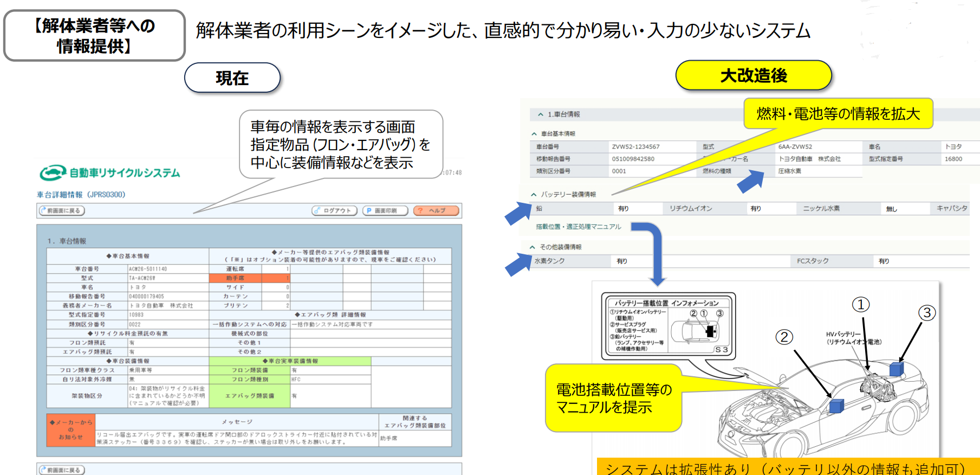Open the orange ヘルプ help button
Viewport: 980px width, 475px height.
(x=436, y=210)
